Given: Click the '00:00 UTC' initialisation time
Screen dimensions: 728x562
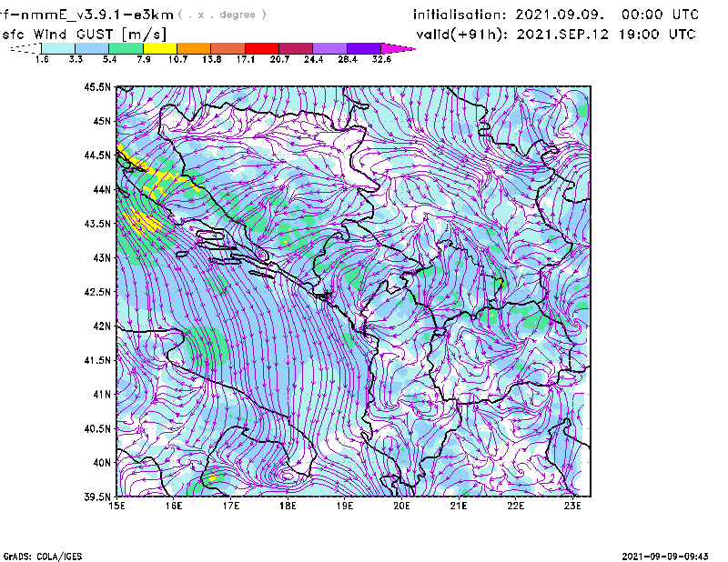Looking at the screenshot, I should tap(661, 15).
